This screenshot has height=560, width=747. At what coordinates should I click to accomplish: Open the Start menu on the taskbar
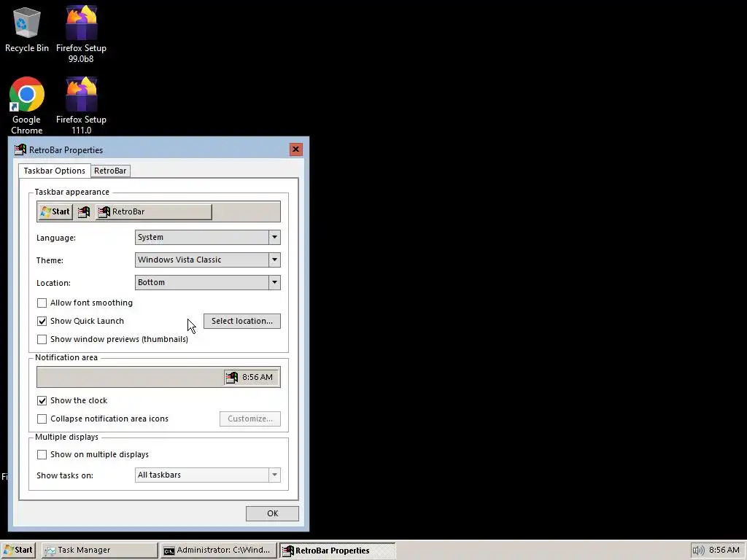(18, 550)
